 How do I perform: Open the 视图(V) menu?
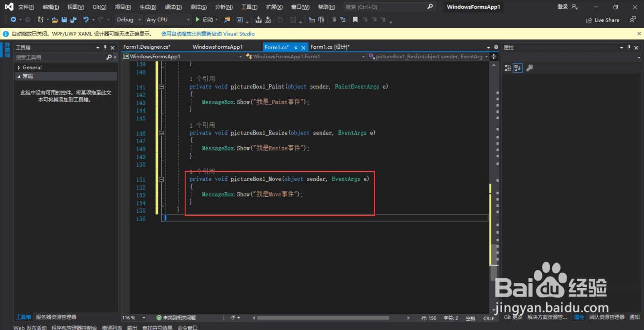(76, 7)
